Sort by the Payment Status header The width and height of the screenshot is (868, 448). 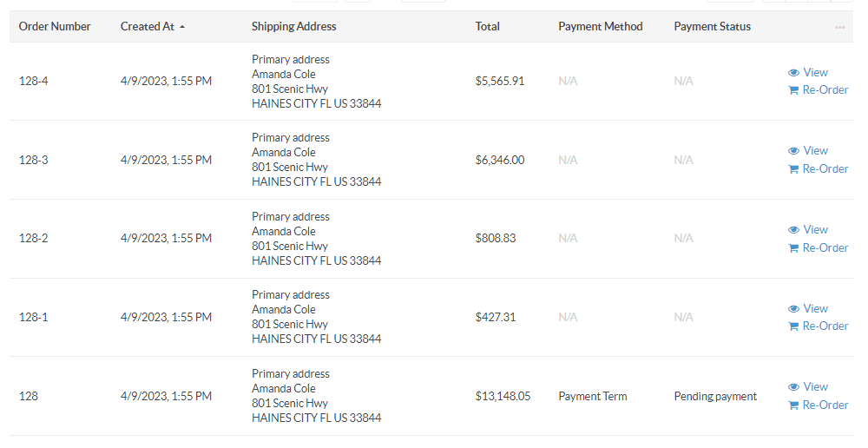[x=712, y=27]
